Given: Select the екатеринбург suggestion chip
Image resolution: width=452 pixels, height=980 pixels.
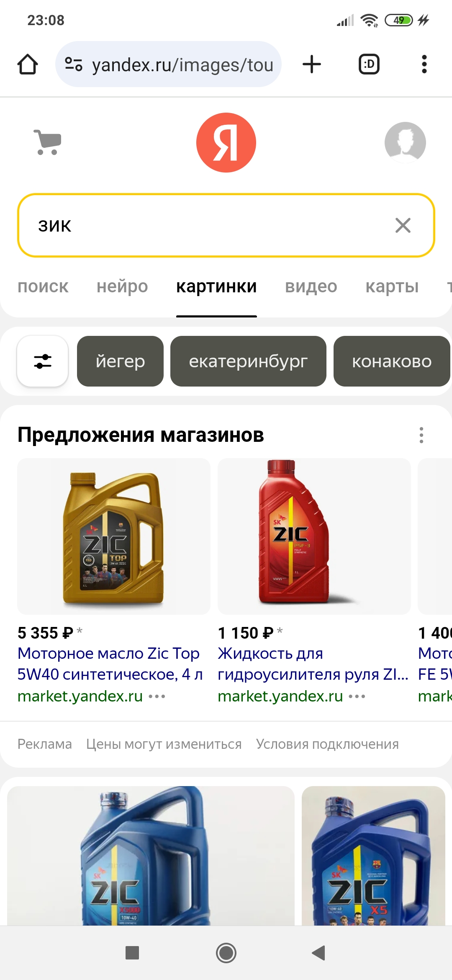Looking at the screenshot, I should point(248,361).
